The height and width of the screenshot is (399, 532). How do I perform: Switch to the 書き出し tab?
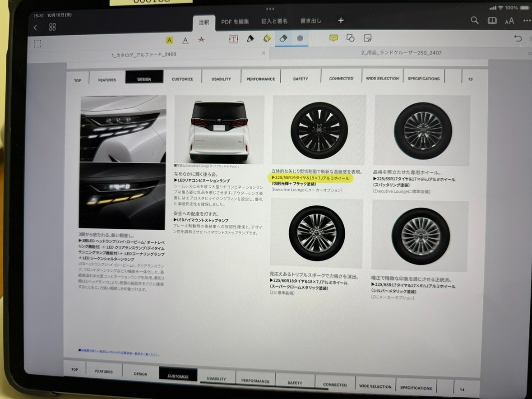tap(310, 21)
